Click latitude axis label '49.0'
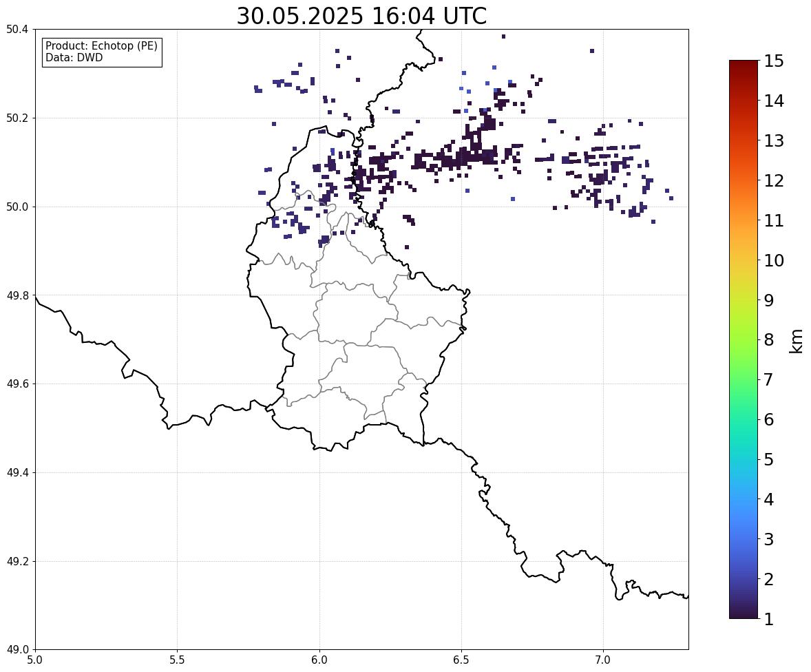Viewport: 811px width, 672px height. point(17,650)
